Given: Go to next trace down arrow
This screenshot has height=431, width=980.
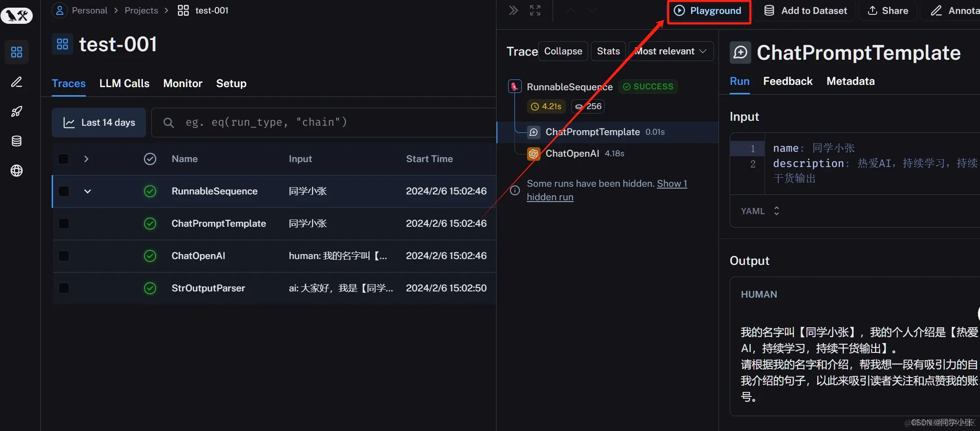Looking at the screenshot, I should click(x=592, y=10).
